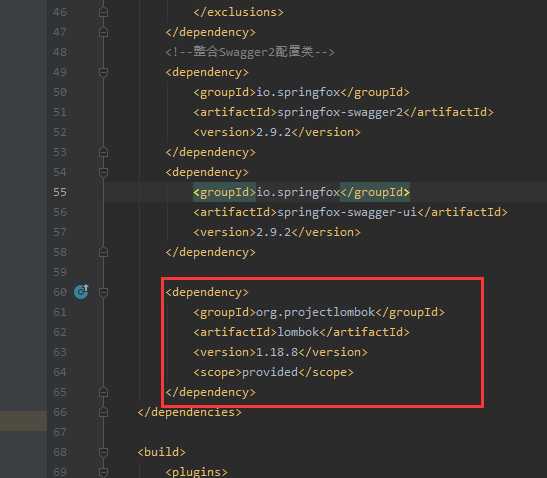This screenshot has height=478, width=547.
Task: Click the provided scope value
Action: (270, 372)
